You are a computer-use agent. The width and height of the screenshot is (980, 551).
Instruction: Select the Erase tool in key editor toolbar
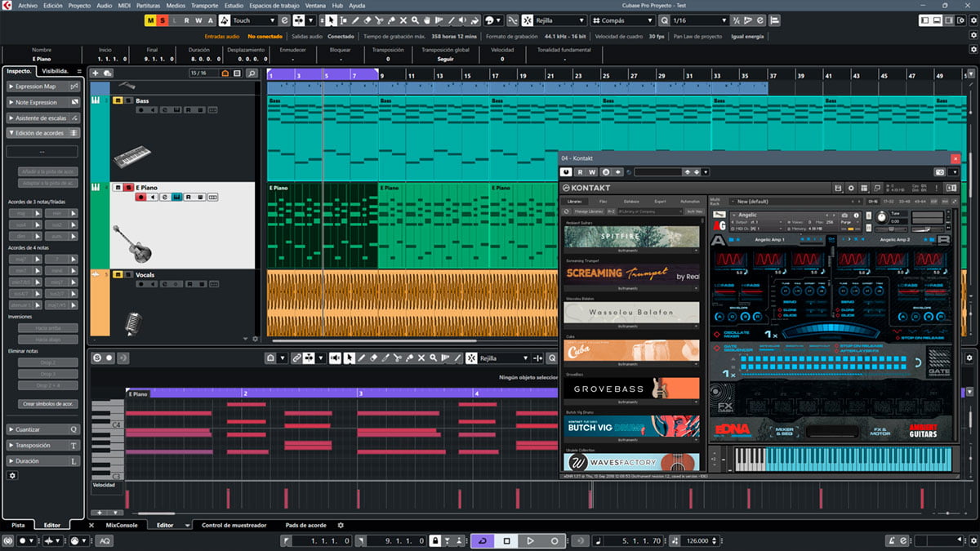pos(374,358)
